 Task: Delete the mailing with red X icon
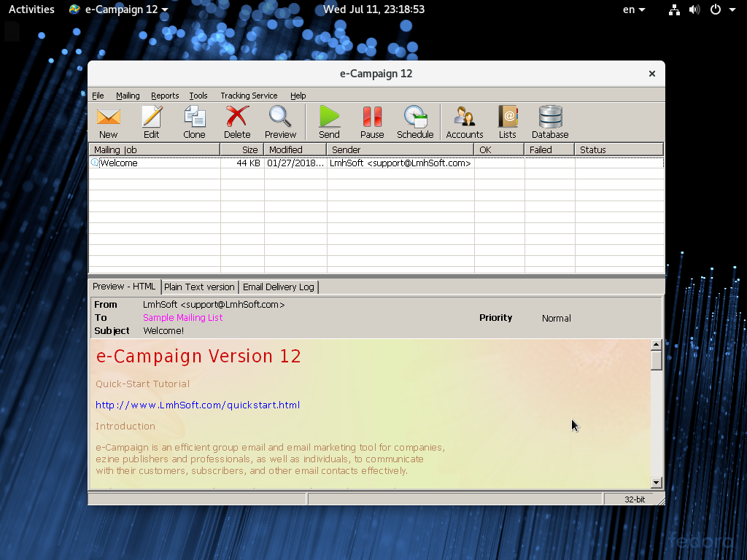coord(237,122)
